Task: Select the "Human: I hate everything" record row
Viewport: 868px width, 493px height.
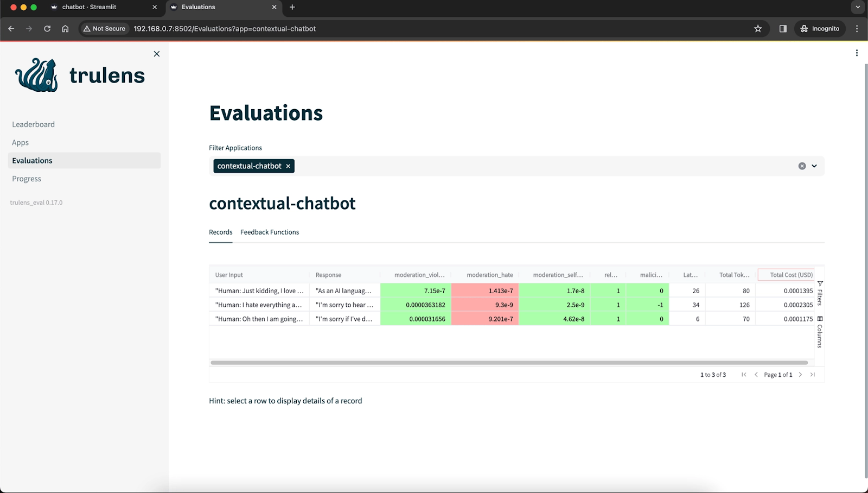Action: (x=259, y=305)
